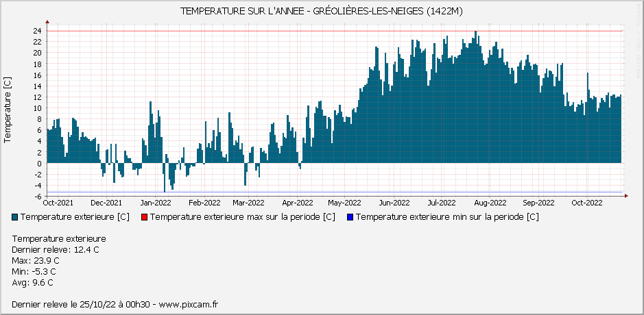Viewport: 644px width, 315px height.
Task: Click the blue min temperature legend swatch
Action: point(351,217)
